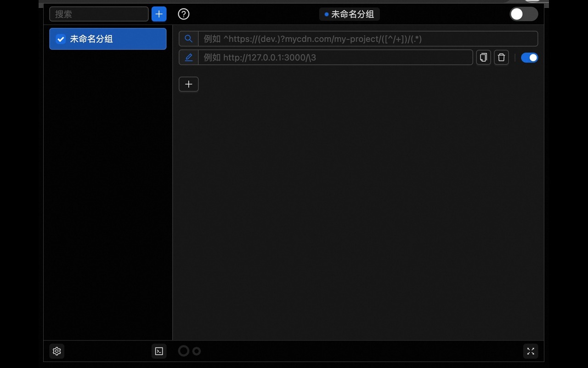588x368 pixels.
Task: Delete the rule using the trash icon
Action: pos(501,57)
